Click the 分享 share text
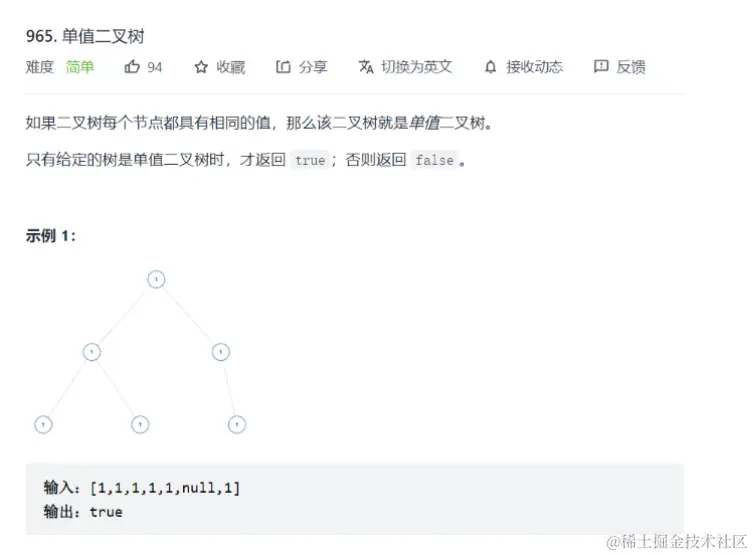 coord(313,67)
